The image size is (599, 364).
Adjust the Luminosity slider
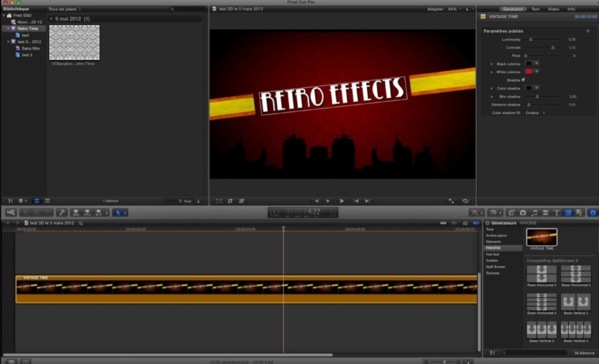(x=542, y=39)
